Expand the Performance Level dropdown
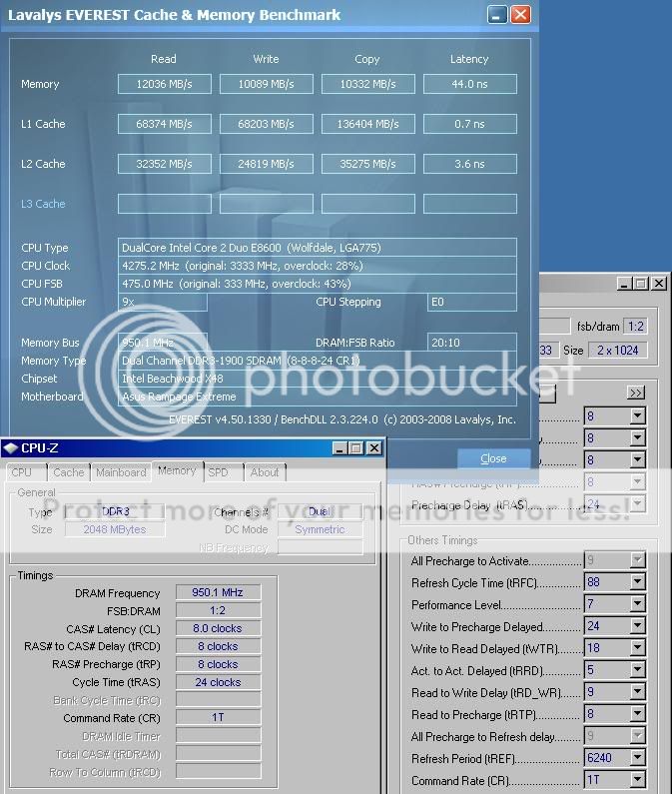 (x=638, y=603)
